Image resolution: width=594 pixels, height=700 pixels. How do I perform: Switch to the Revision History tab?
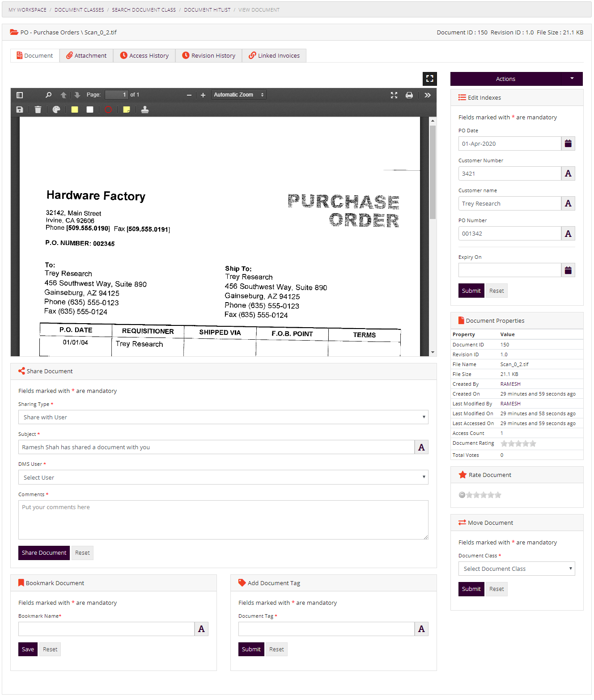(208, 55)
